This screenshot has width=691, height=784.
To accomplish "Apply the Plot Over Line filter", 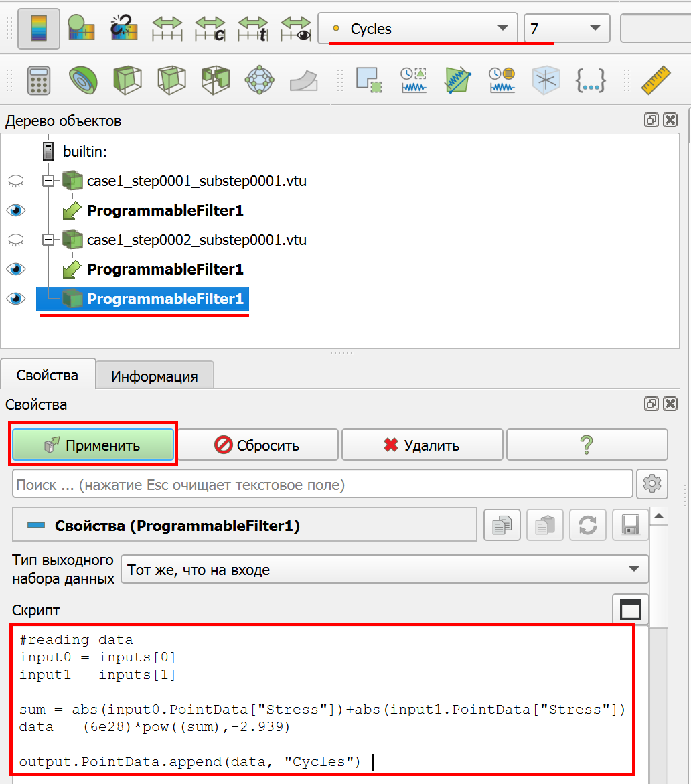I will coord(457,80).
